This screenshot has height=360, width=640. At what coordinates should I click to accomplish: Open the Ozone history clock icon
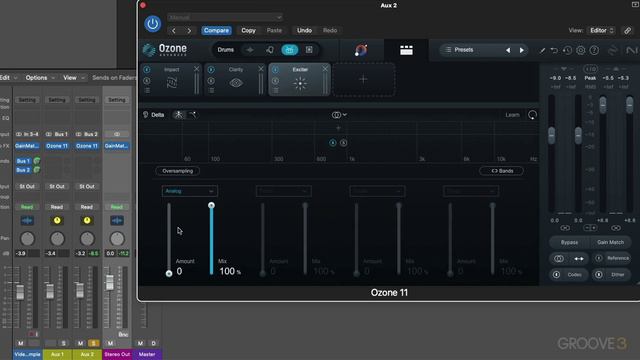pyautogui.click(x=567, y=50)
